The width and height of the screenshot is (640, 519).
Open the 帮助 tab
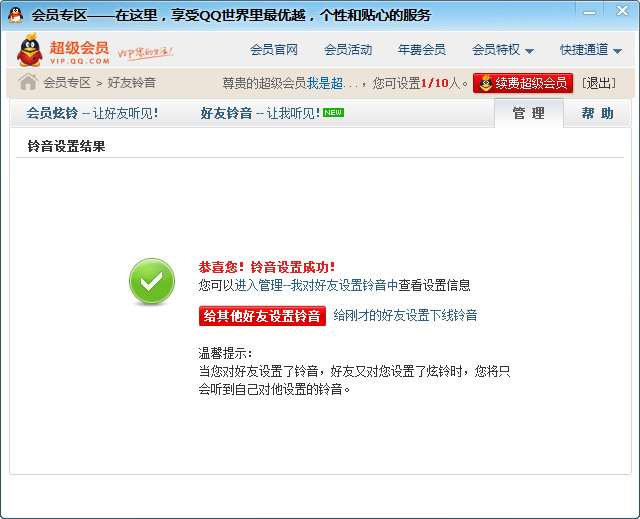[x=598, y=113]
